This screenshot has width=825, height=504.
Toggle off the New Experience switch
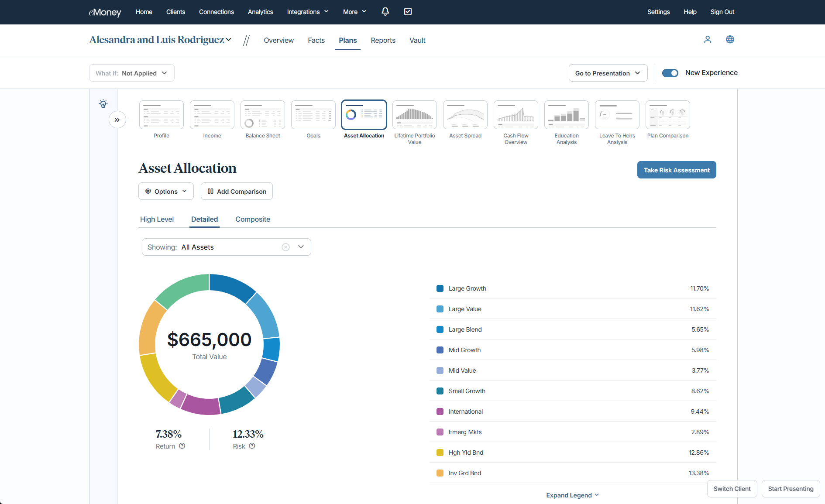click(x=670, y=73)
